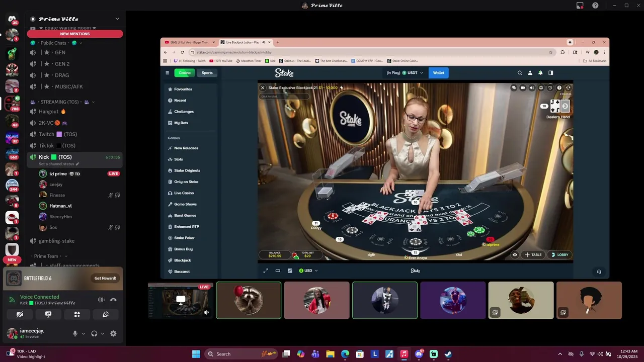
Task: Join the GEN 2 voice channel
Action: (75, 64)
